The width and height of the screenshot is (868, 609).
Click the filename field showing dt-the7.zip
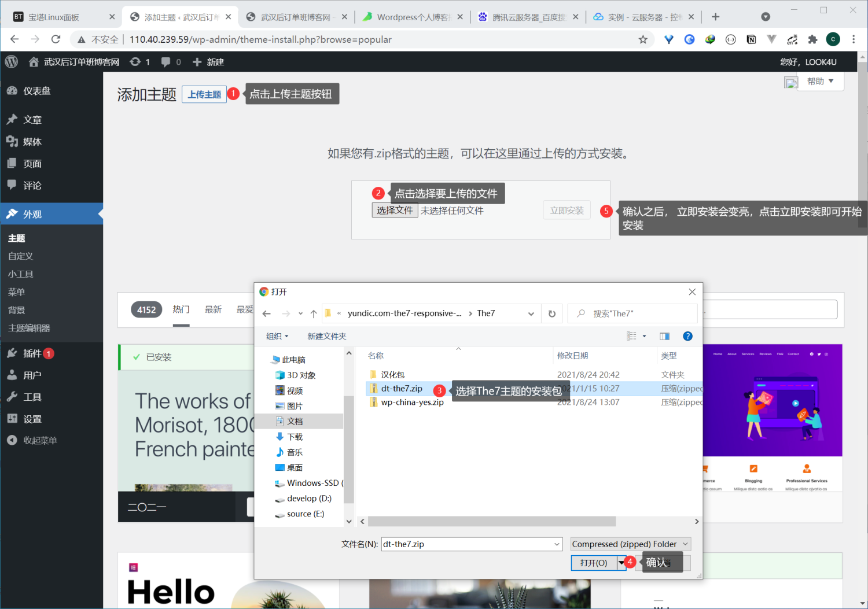[471, 544]
